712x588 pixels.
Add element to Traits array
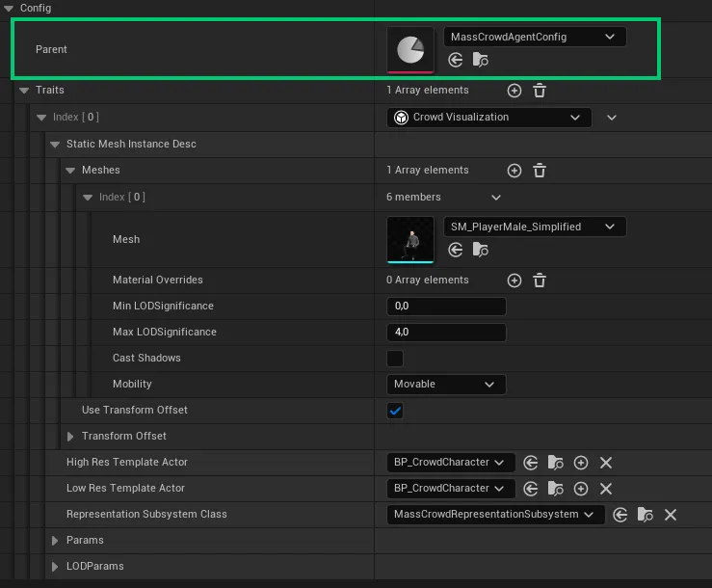point(514,91)
